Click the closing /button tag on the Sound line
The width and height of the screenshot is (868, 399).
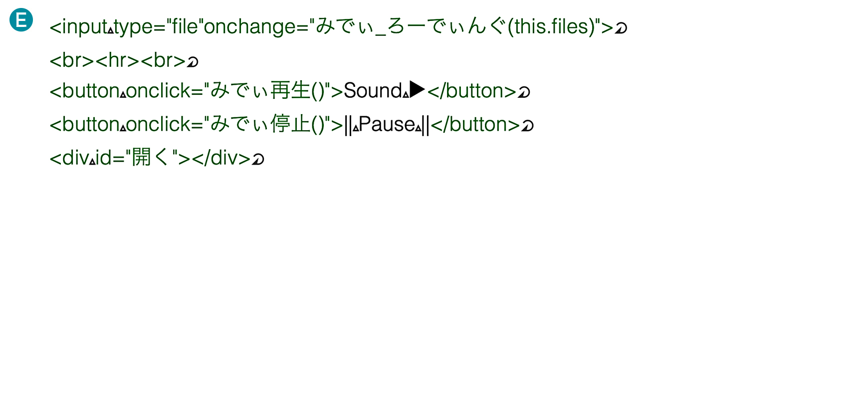pos(472,91)
